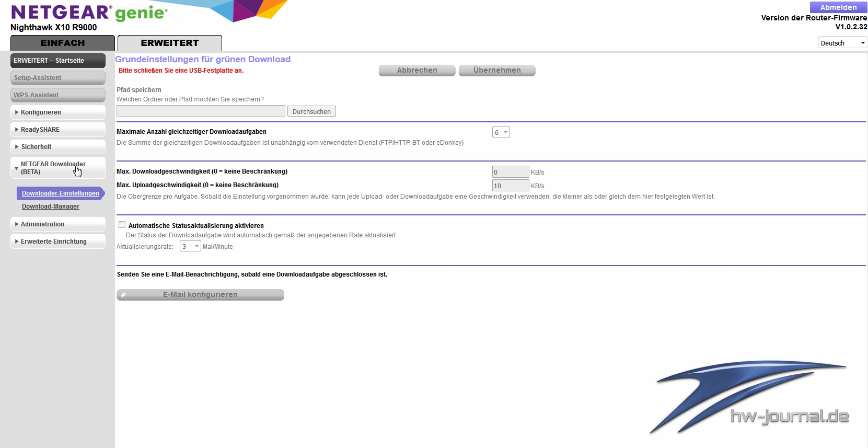Open maximum simultaneous downloads dropdown
The height and width of the screenshot is (448, 868).
tap(501, 132)
